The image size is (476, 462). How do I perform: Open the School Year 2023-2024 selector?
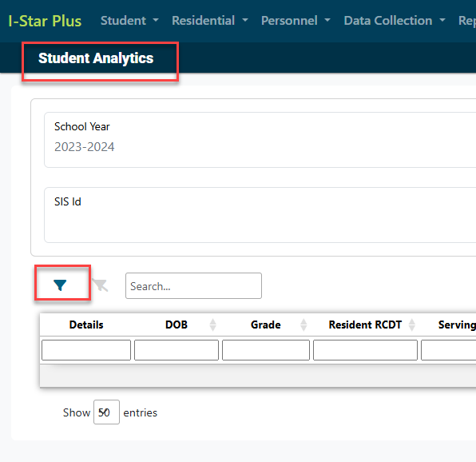[260, 140]
